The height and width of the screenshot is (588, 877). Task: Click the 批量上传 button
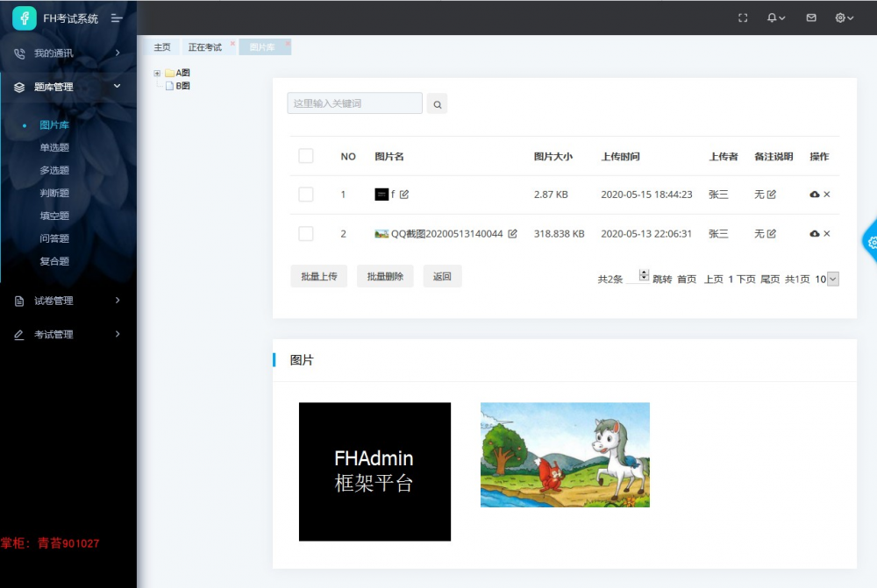(x=318, y=275)
